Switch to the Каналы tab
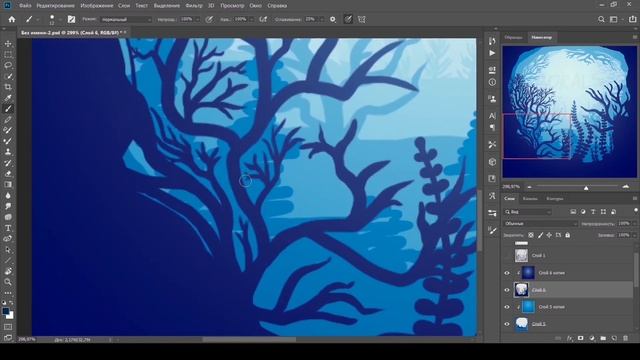 [530, 199]
